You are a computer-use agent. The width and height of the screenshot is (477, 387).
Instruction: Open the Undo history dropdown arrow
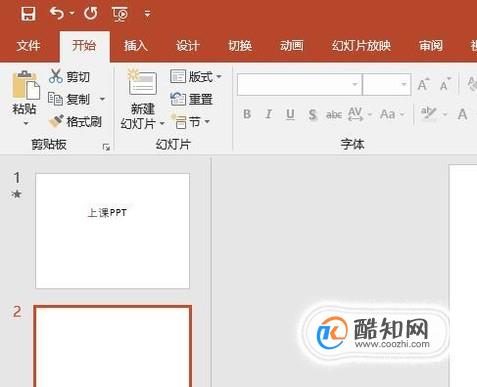[x=72, y=14]
